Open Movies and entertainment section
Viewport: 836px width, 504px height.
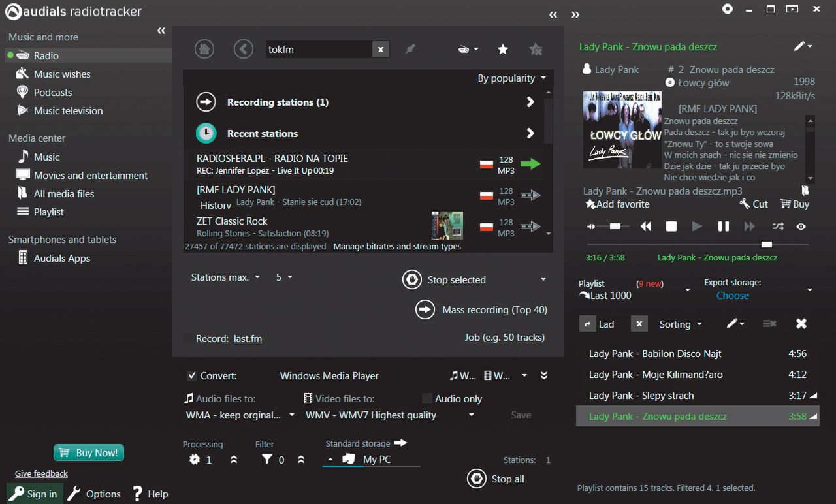click(x=91, y=175)
